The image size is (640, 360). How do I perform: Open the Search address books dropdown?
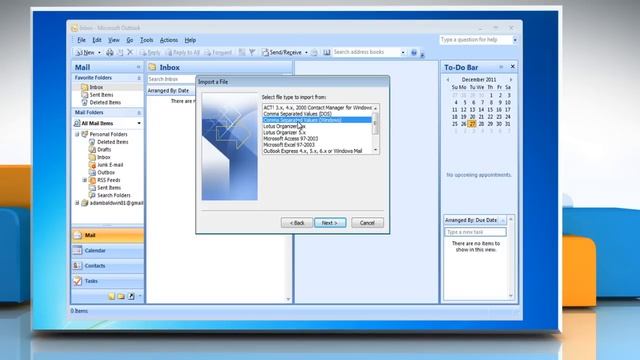pos(403,52)
